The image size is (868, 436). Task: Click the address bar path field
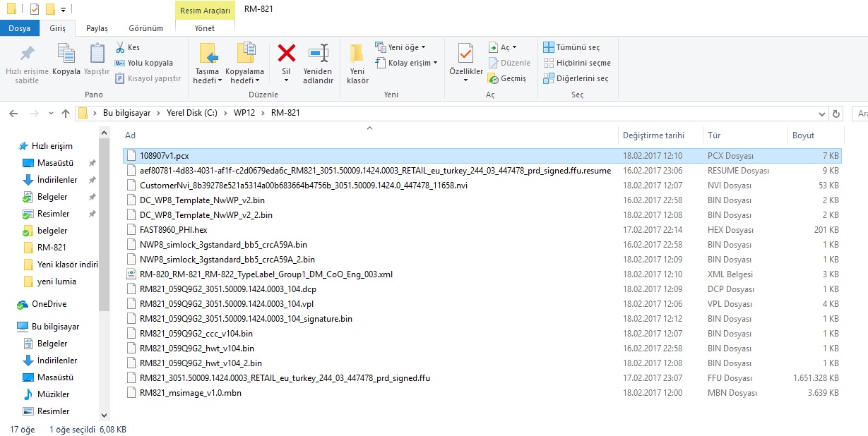[452, 113]
